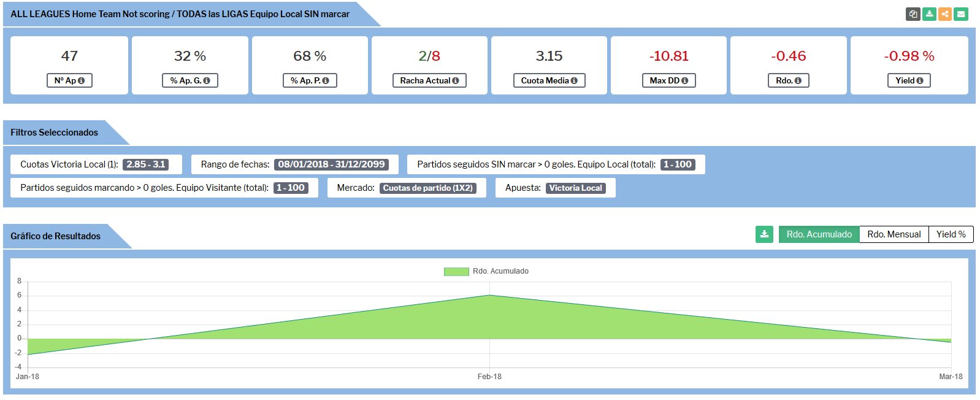The image size is (980, 400).
Task: Click the Jan-18 axis label
Action: coord(28,377)
